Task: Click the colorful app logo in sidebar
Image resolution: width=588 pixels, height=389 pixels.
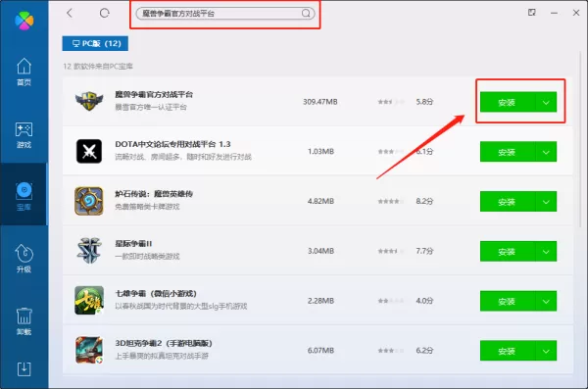Action: pyautogui.click(x=24, y=21)
